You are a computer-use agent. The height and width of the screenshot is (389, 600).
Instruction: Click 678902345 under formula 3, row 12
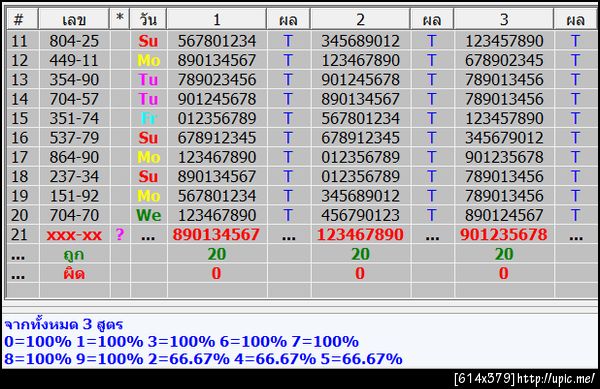click(x=504, y=60)
